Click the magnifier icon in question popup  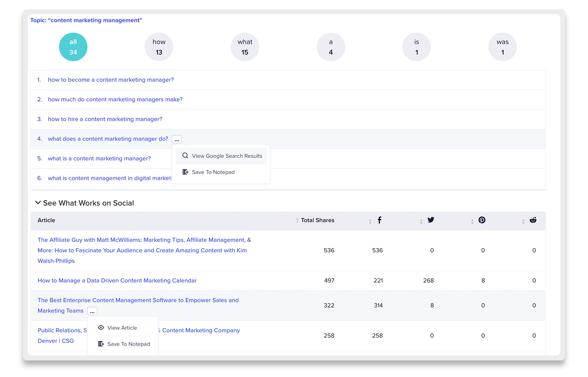185,156
